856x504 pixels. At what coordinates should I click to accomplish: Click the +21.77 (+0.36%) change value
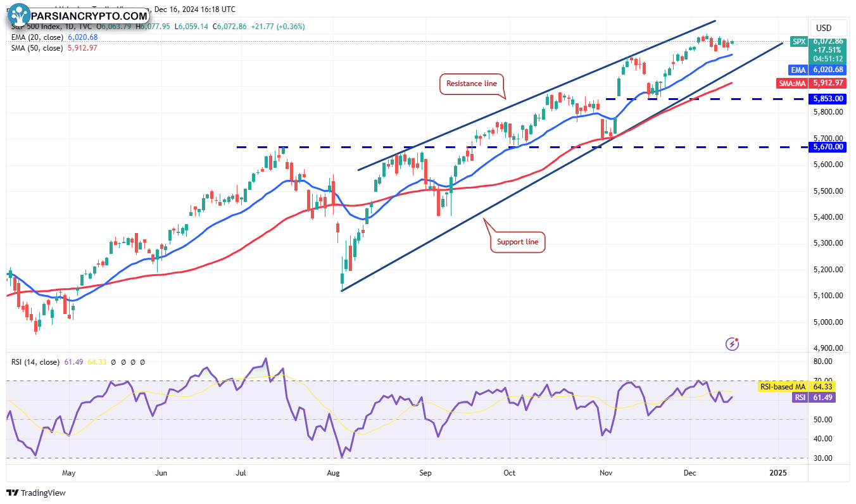pyautogui.click(x=277, y=27)
